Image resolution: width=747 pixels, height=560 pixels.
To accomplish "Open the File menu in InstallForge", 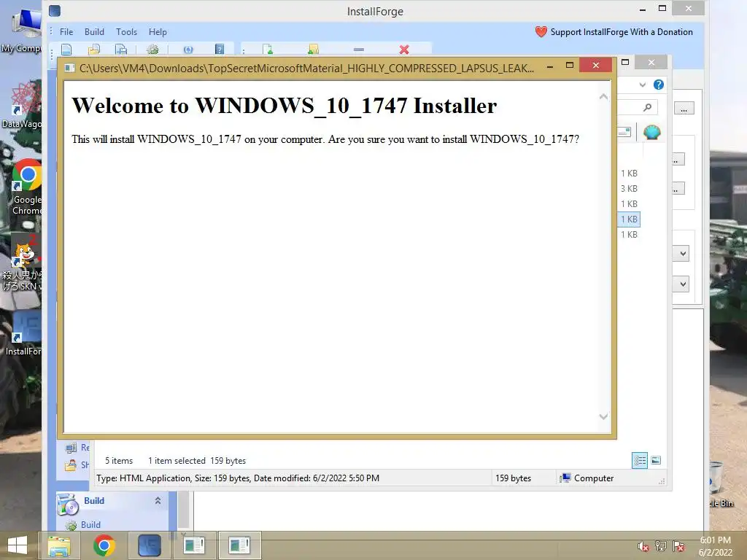I will click(x=66, y=32).
